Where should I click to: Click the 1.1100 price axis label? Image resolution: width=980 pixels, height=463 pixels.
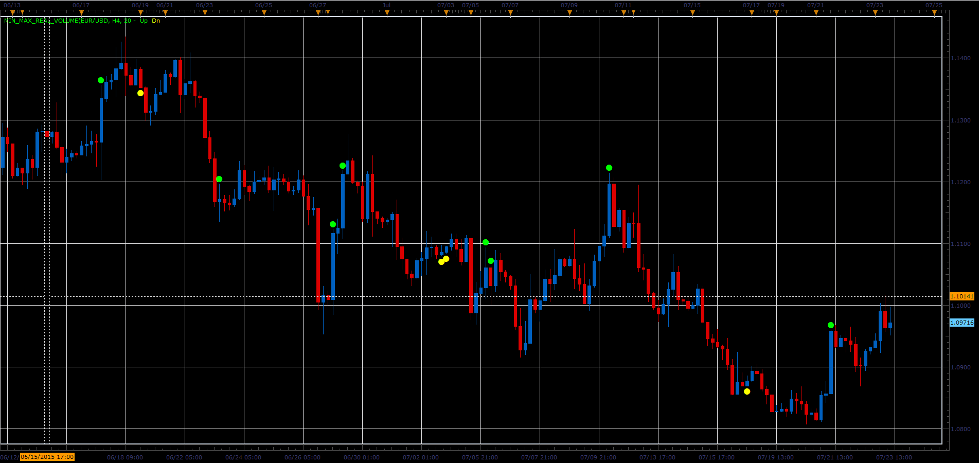[x=960, y=244]
